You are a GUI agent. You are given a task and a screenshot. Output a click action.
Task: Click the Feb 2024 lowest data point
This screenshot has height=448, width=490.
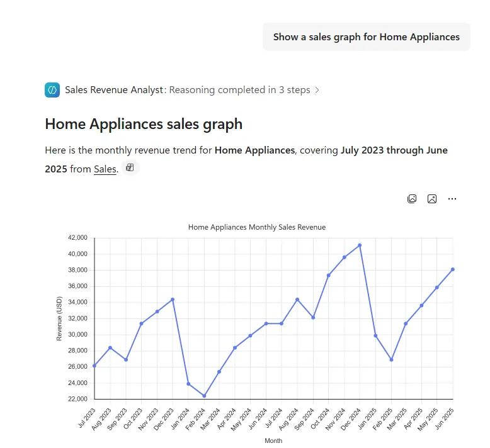pos(204,396)
